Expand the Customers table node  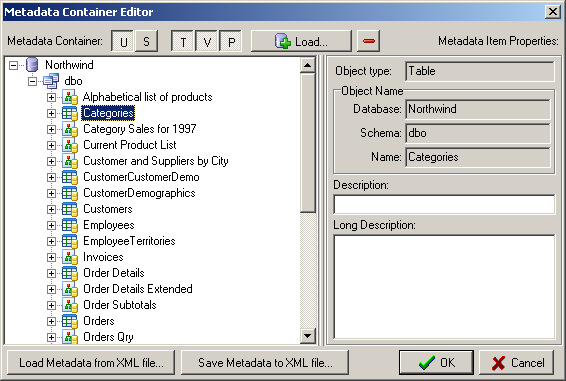[51, 209]
